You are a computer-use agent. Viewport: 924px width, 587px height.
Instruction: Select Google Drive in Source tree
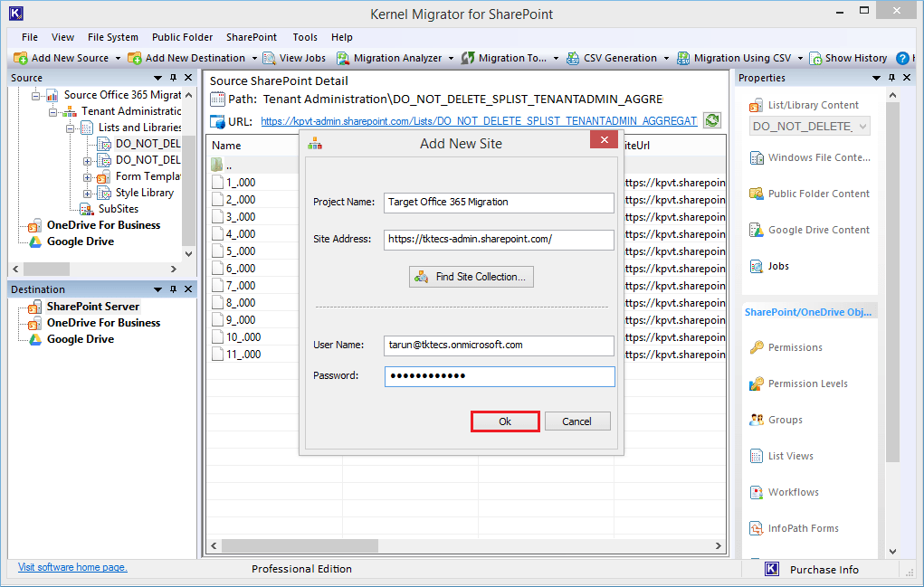81,242
